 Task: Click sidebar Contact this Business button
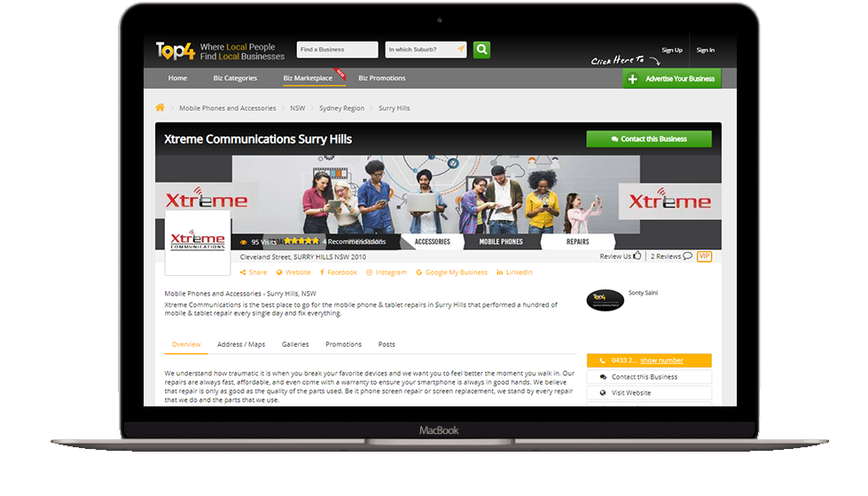[x=649, y=377]
